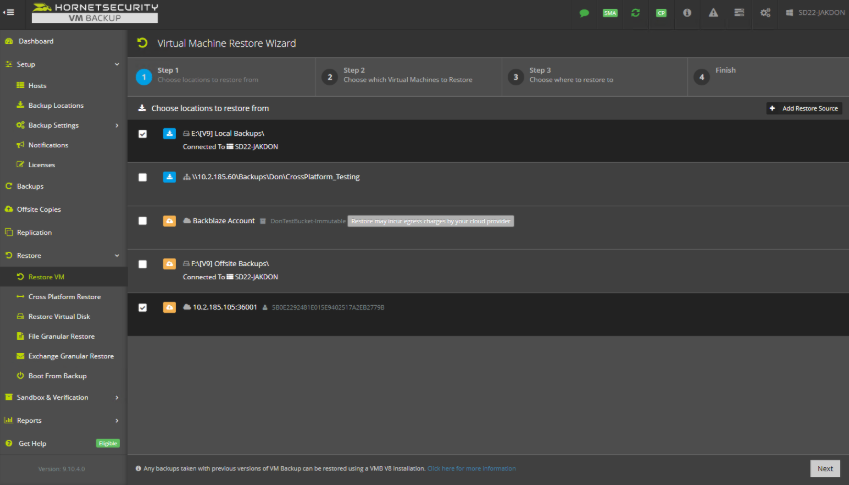The height and width of the screenshot is (485, 849).
Task: Uncheck the E:\[V9] Local Backups checkbox
Action: click(x=142, y=134)
